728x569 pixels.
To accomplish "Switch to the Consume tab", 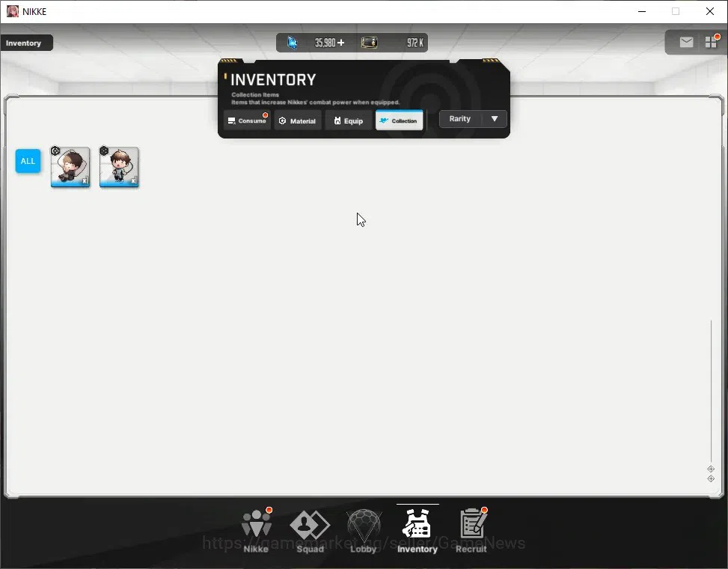I will pyautogui.click(x=247, y=121).
